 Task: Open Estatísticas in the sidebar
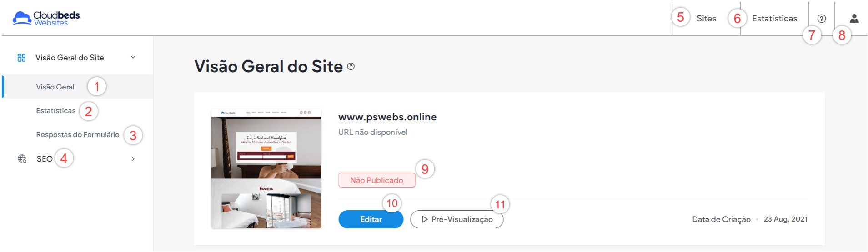[56, 111]
